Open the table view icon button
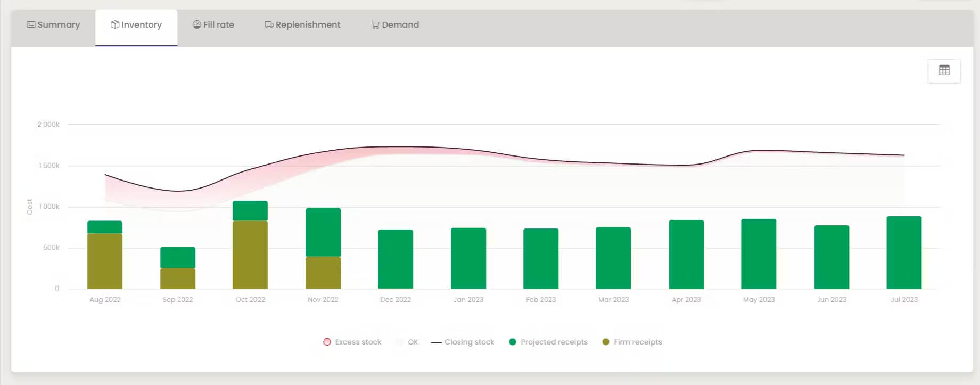This screenshot has width=980, height=385. pyautogui.click(x=944, y=70)
